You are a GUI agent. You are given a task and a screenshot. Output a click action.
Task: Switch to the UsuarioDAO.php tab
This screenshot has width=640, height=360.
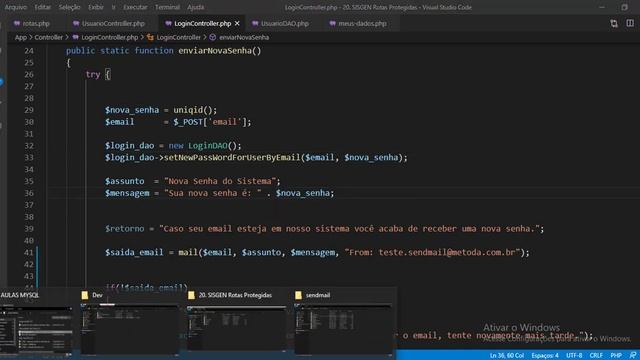(x=284, y=23)
